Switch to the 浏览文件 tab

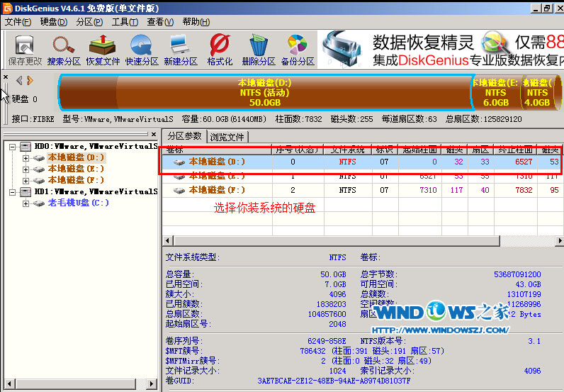(x=227, y=137)
